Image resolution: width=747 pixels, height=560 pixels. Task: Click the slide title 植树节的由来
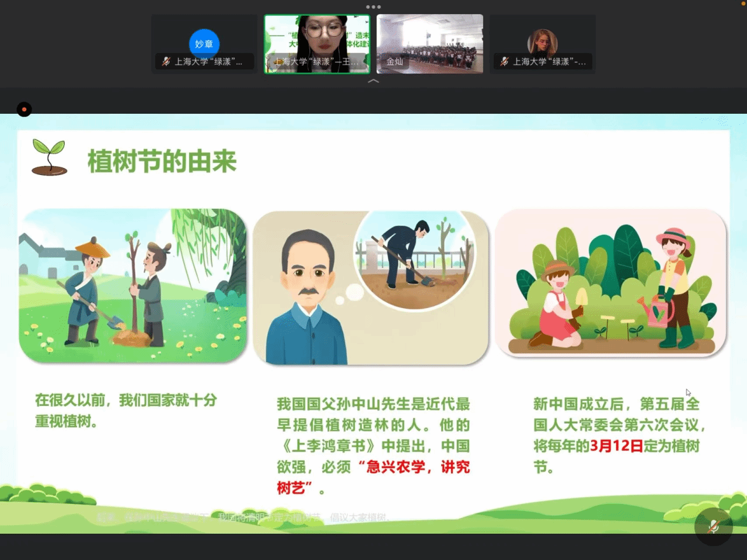point(162,162)
